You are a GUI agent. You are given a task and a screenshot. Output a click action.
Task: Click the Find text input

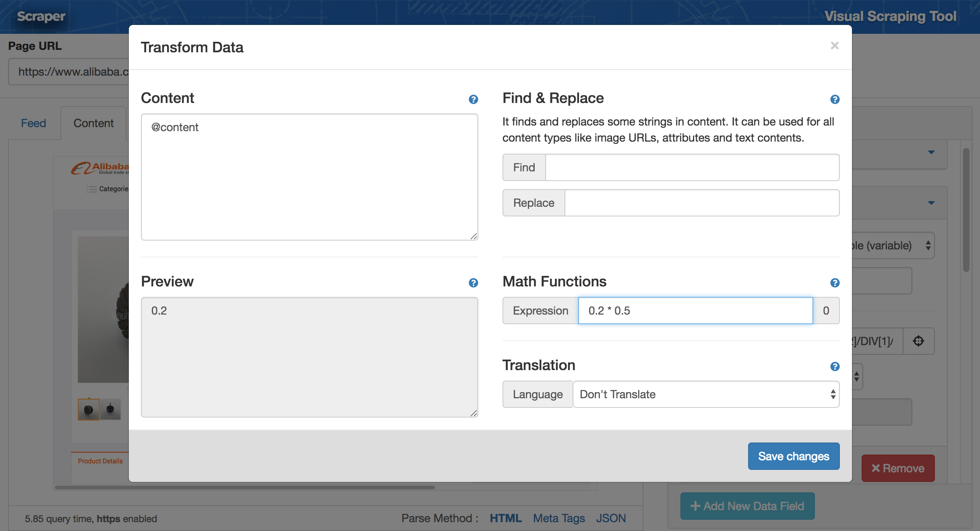692,167
